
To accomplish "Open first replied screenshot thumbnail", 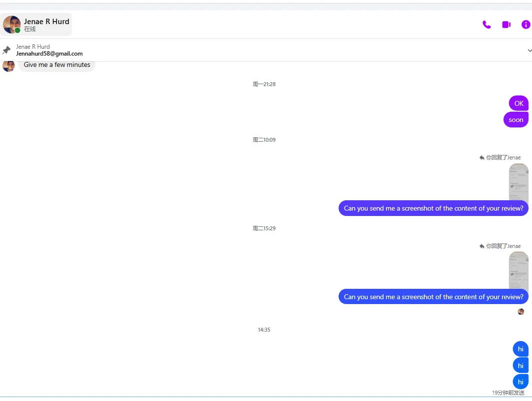I will point(518,181).
